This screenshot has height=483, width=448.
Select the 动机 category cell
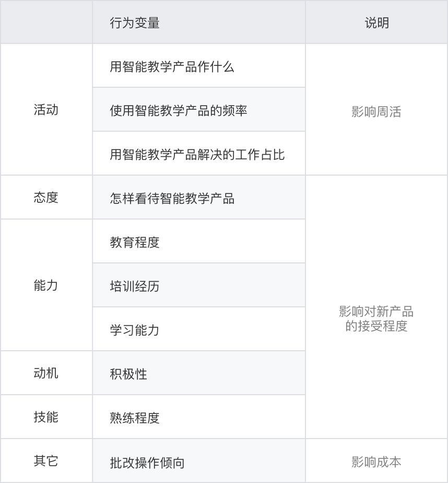tap(46, 373)
